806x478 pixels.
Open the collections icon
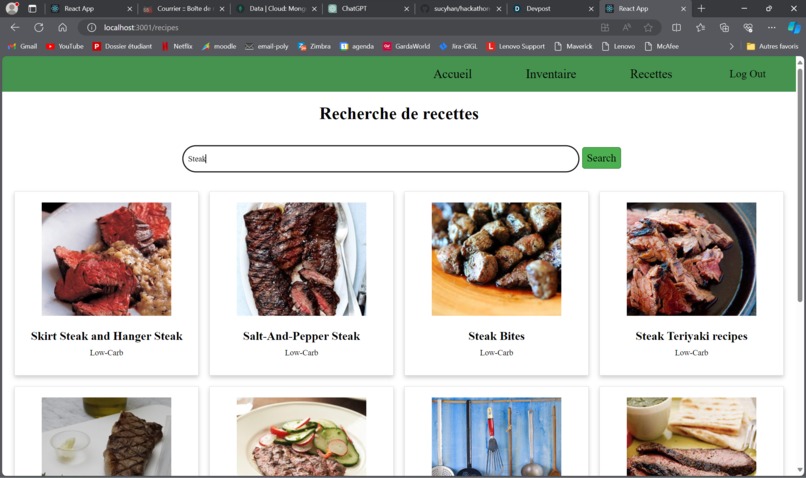pyautogui.click(x=724, y=28)
